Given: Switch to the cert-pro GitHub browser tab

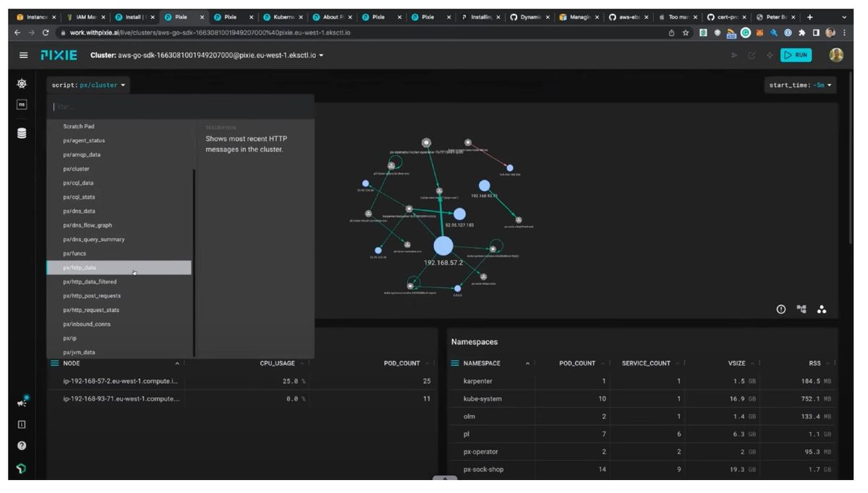Looking at the screenshot, I should coord(726,17).
